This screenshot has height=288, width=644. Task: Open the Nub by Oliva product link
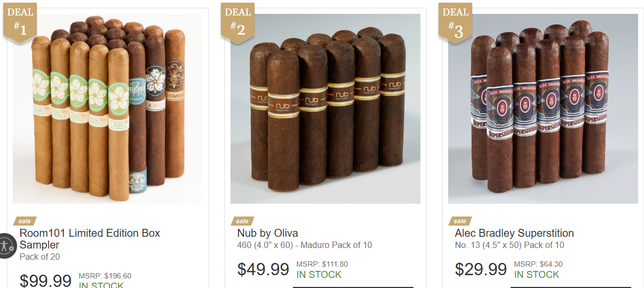tap(267, 233)
